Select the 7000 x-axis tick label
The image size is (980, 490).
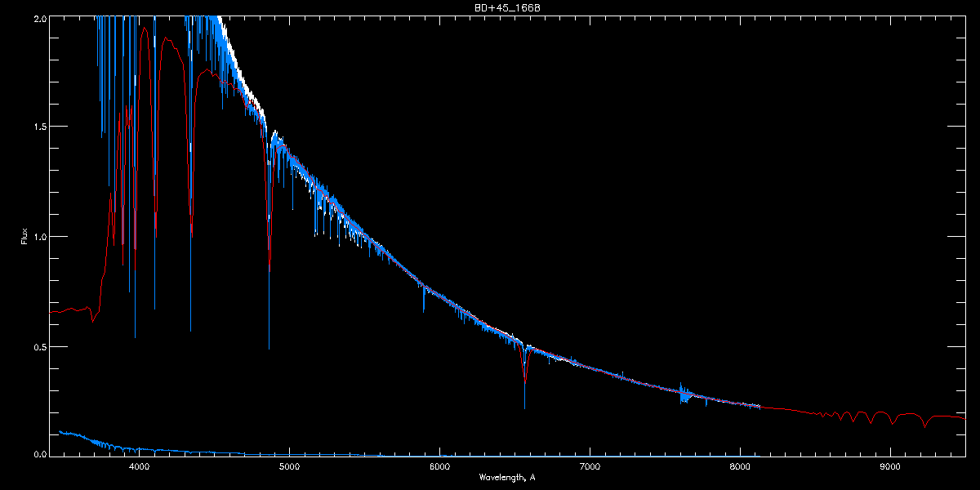pos(590,467)
